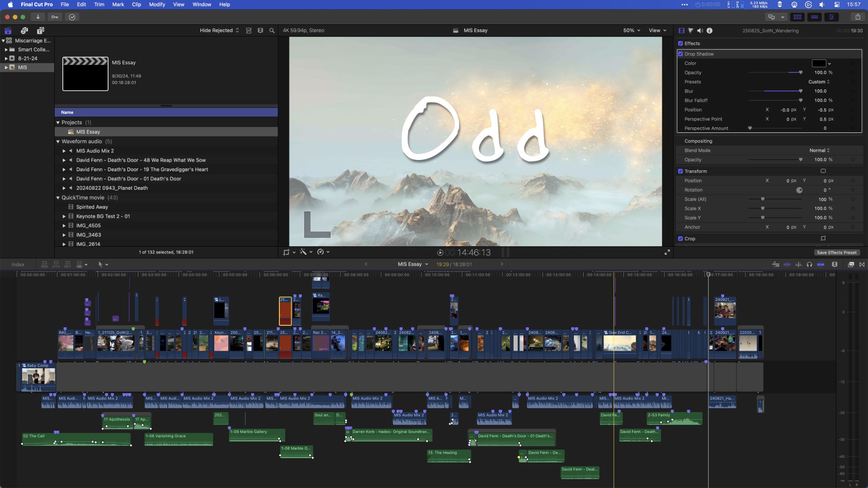This screenshot has width=868, height=488.
Task: Disable the Drop Shadow effect checkbox
Action: pos(681,54)
